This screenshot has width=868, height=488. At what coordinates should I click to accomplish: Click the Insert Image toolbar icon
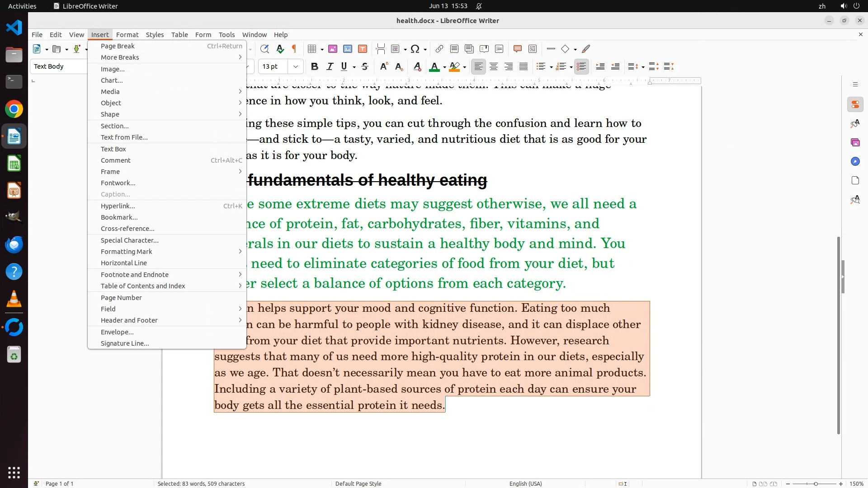pos(333,49)
